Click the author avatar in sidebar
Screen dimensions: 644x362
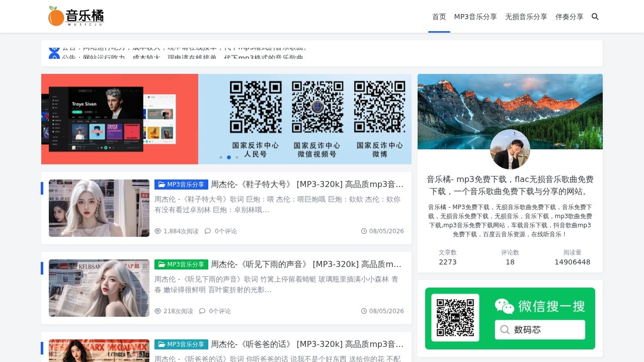point(510,149)
